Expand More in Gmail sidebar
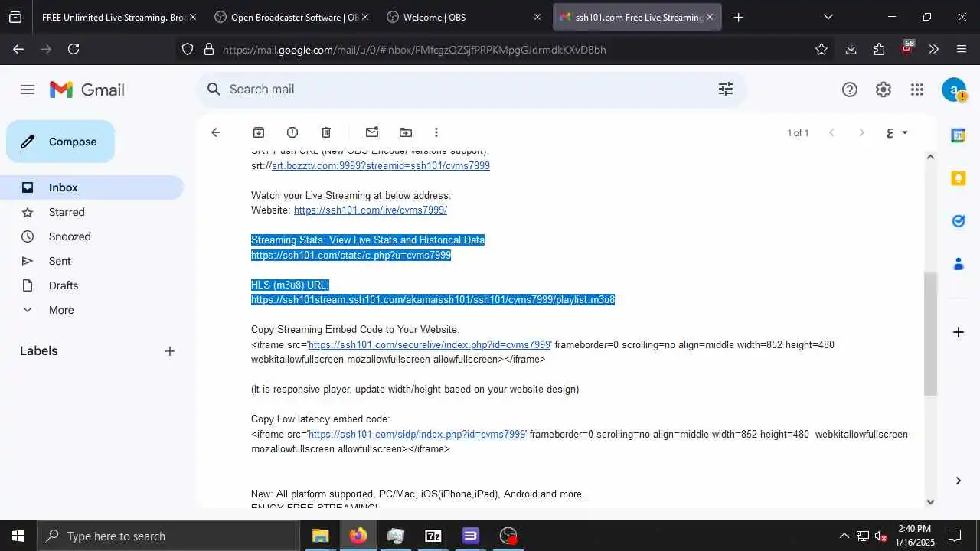The height and width of the screenshot is (551, 980). click(61, 310)
